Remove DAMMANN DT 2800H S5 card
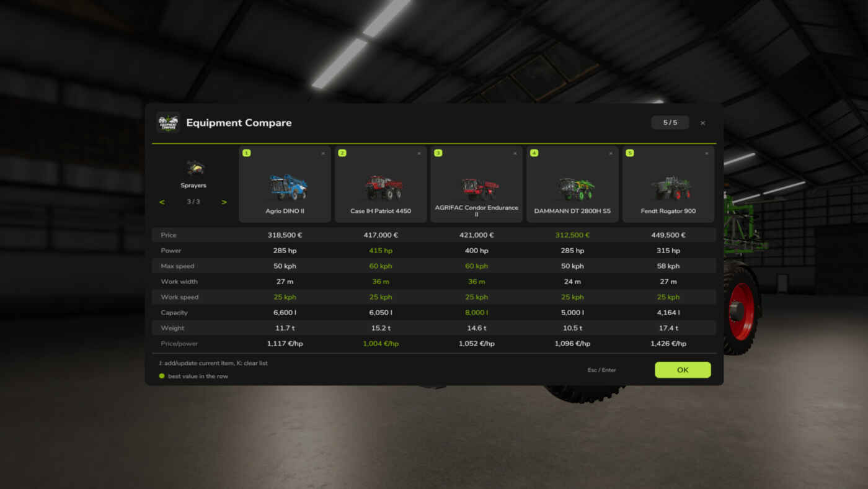Viewport: 868px width, 489px height. pyautogui.click(x=611, y=153)
